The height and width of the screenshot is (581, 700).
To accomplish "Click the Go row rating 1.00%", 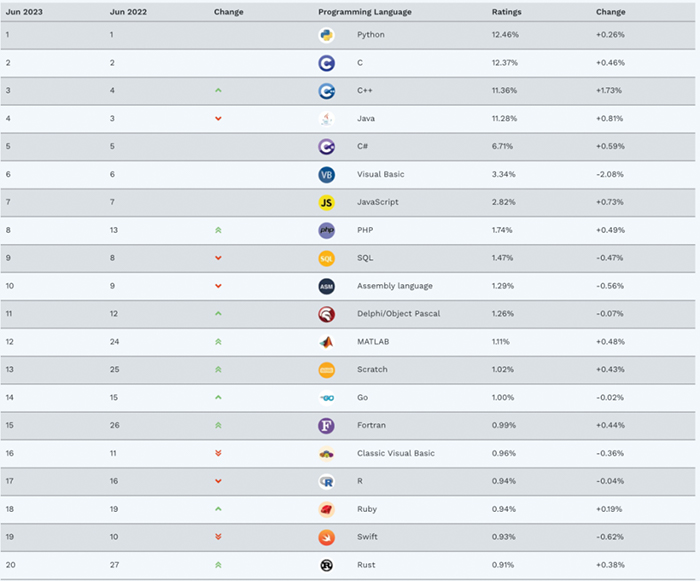I will (x=506, y=398).
